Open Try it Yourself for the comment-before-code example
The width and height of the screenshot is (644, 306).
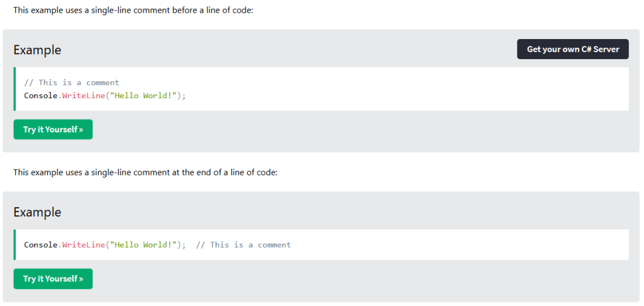tap(53, 129)
